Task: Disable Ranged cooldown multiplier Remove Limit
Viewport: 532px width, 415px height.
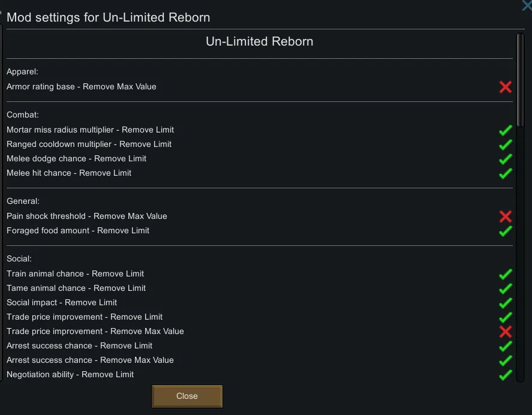Action: (x=506, y=145)
